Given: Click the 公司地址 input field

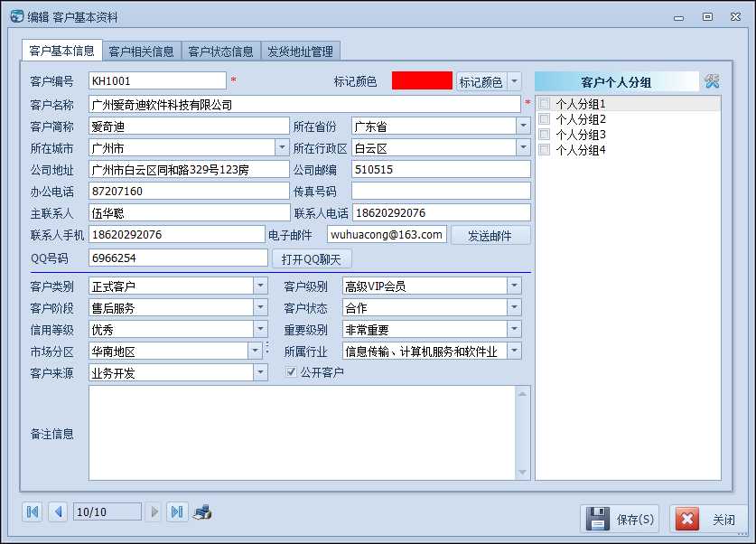Looking at the screenshot, I should point(189,169).
